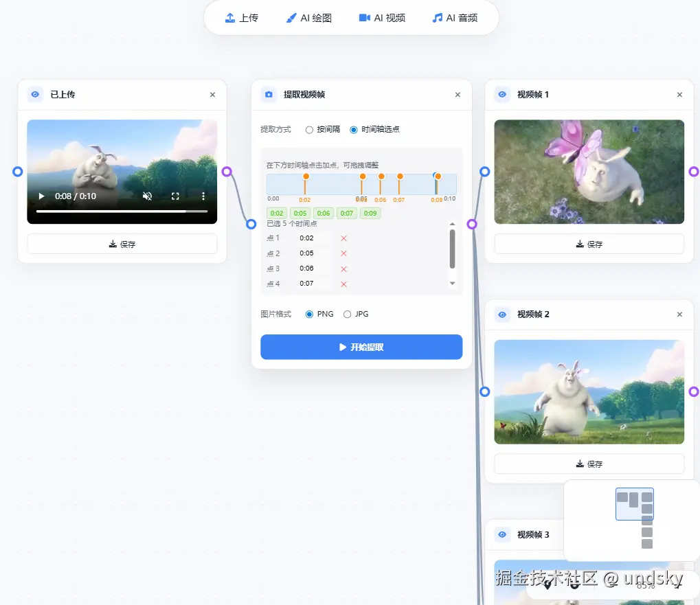Click the orange 0:05 timeline marker
700x605 pixels.
tap(362, 176)
